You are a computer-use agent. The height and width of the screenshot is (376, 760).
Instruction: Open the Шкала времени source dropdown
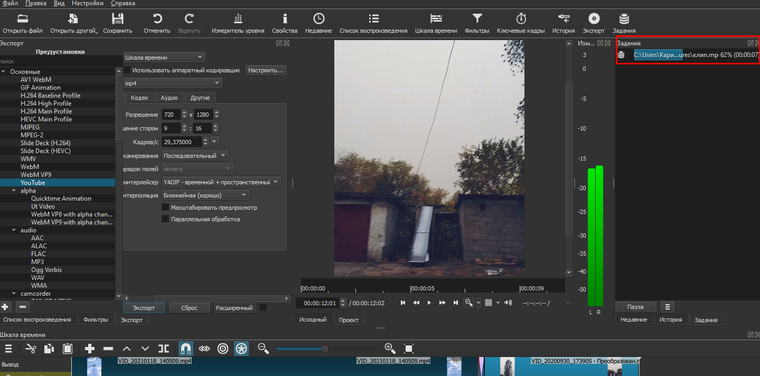coord(164,57)
